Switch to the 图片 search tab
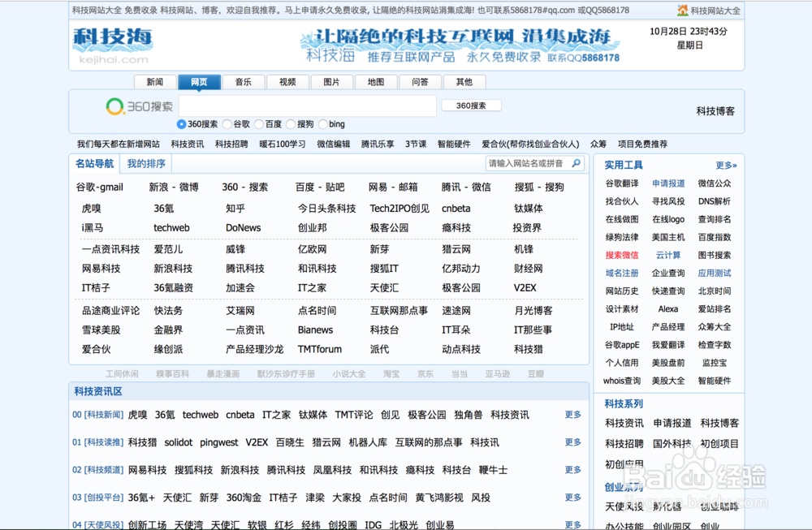 pos(331,82)
